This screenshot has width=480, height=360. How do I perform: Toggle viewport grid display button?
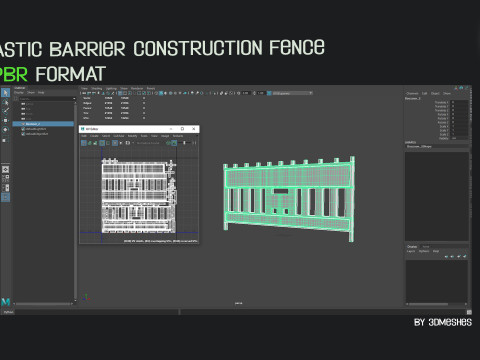click(120, 93)
